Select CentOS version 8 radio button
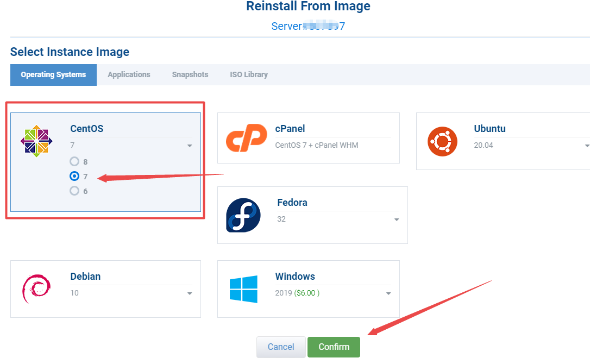 74,161
